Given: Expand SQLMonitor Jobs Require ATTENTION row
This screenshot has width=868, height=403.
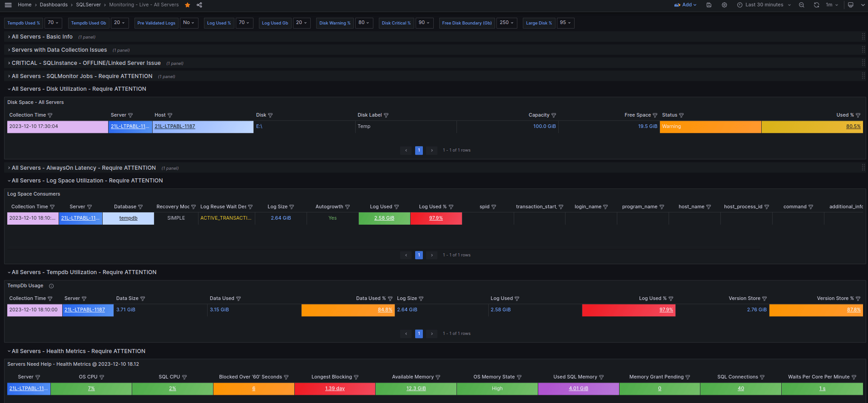Looking at the screenshot, I should click(x=82, y=76).
